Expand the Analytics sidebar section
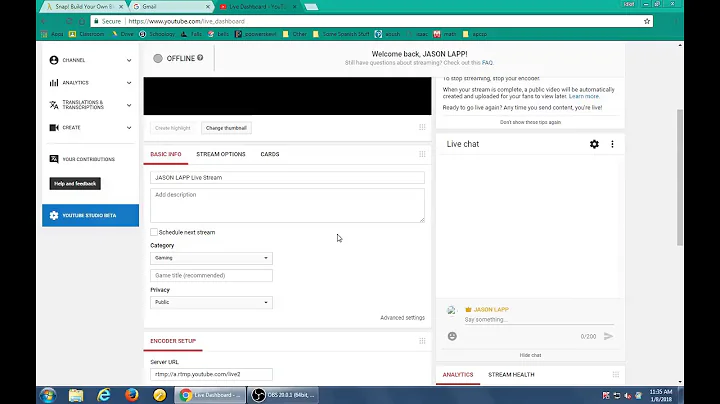The height and width of the screenshot is (404, 720). pyautogui.click(x=129, y=83)
